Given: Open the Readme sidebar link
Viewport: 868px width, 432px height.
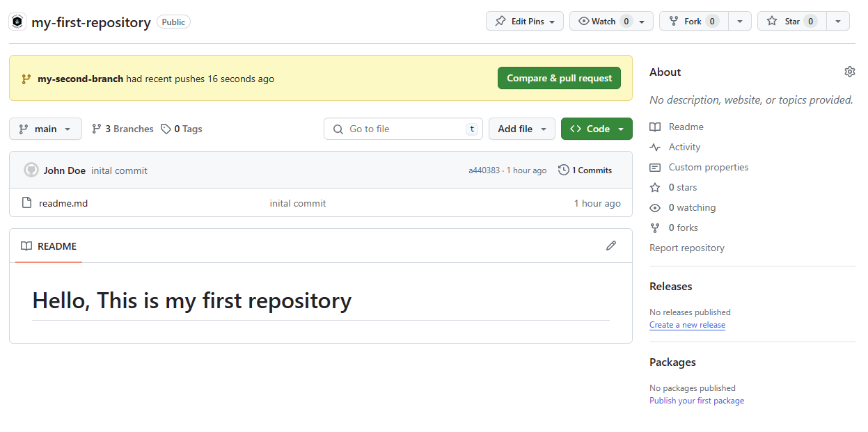Looking at the screenshot, I should (x=686, y=127).
